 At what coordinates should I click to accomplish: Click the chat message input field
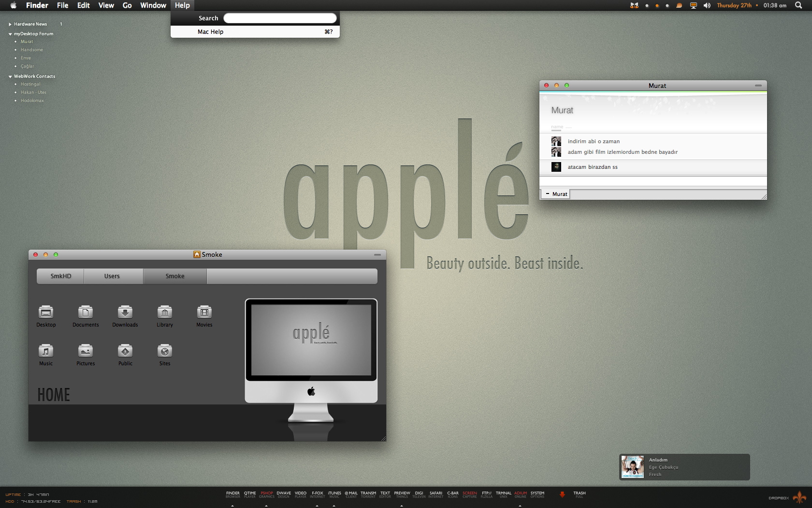(x=653, y=181)
